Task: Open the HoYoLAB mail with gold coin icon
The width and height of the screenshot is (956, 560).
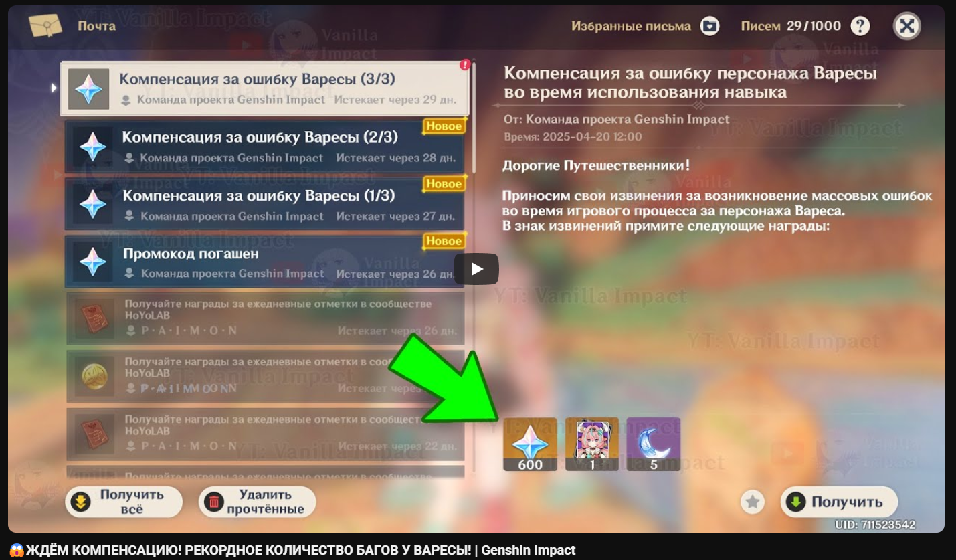Action: 265,376
